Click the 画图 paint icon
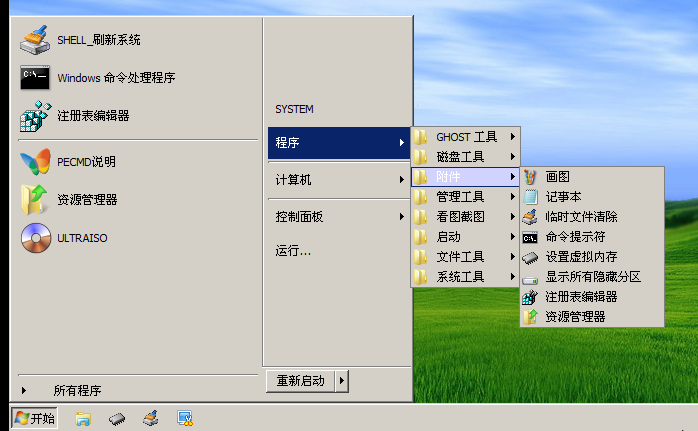 tap(530, 177)
